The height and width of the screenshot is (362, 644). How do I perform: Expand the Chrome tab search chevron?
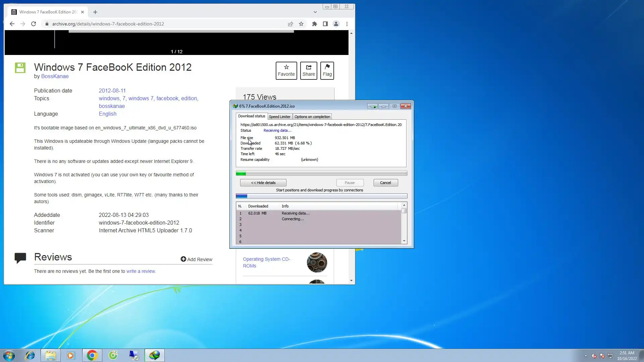tap(315, 12)
